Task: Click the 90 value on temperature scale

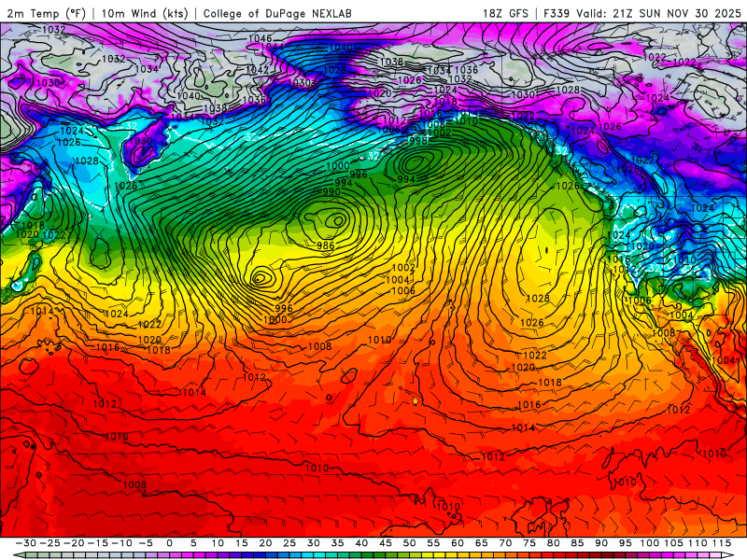Action: pos(601,543)
